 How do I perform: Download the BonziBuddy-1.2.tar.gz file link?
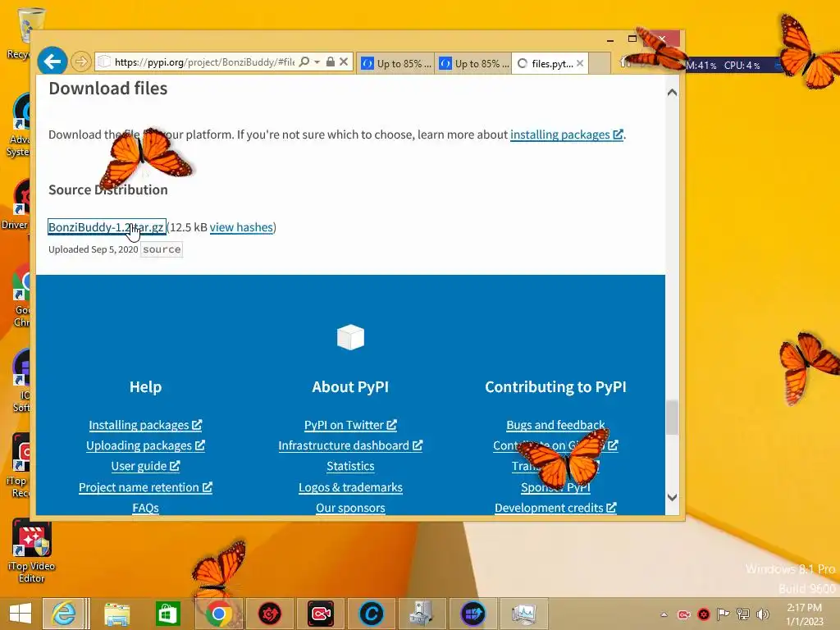click(106, 227)
